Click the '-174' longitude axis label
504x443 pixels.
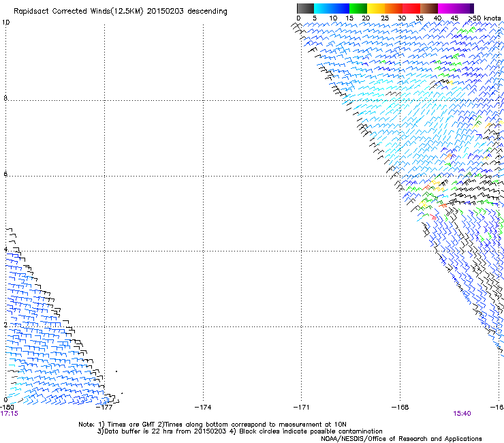[x=203, y=407]
